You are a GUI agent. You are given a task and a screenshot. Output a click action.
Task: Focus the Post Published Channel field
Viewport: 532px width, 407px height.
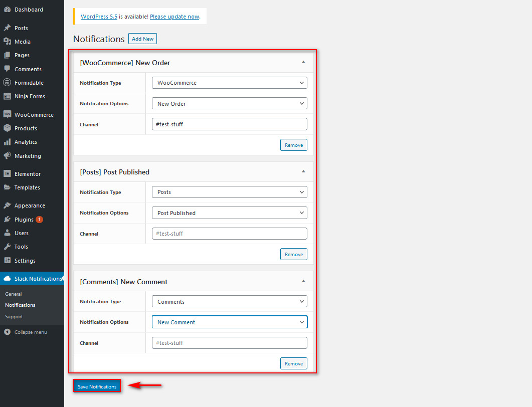(x=230, y=234)
